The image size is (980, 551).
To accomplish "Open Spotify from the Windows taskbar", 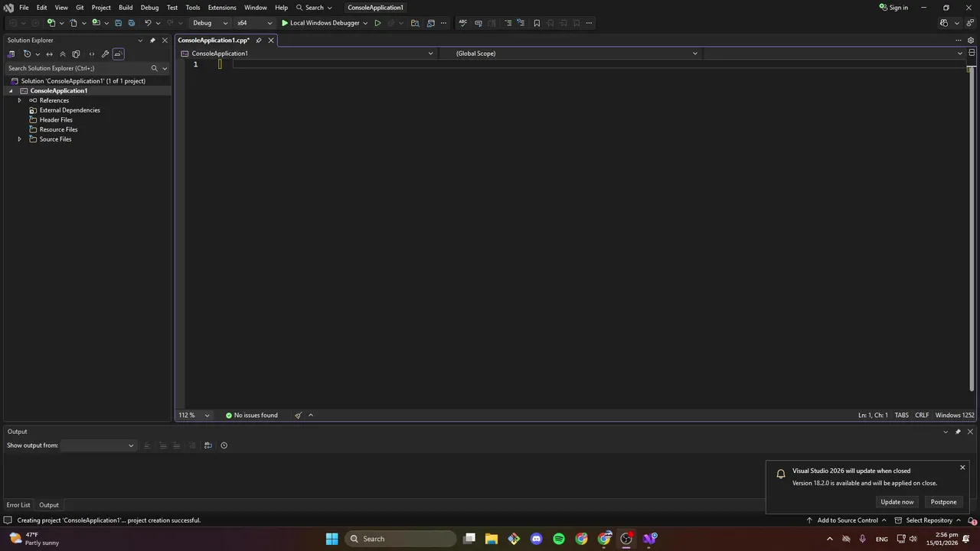I will [559, 539].
